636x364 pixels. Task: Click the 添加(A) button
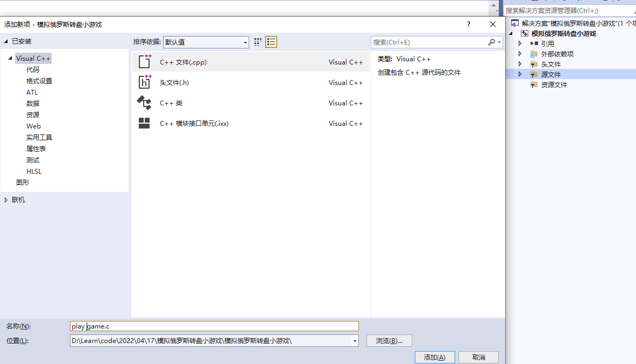435,357
